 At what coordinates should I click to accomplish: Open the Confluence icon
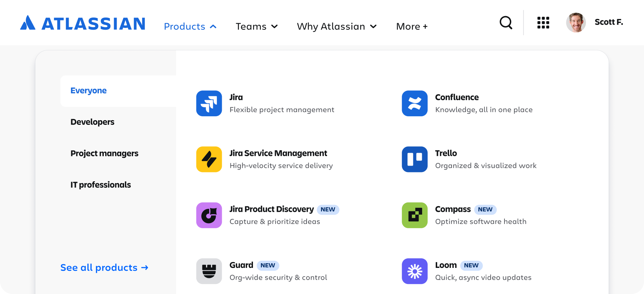415,103
